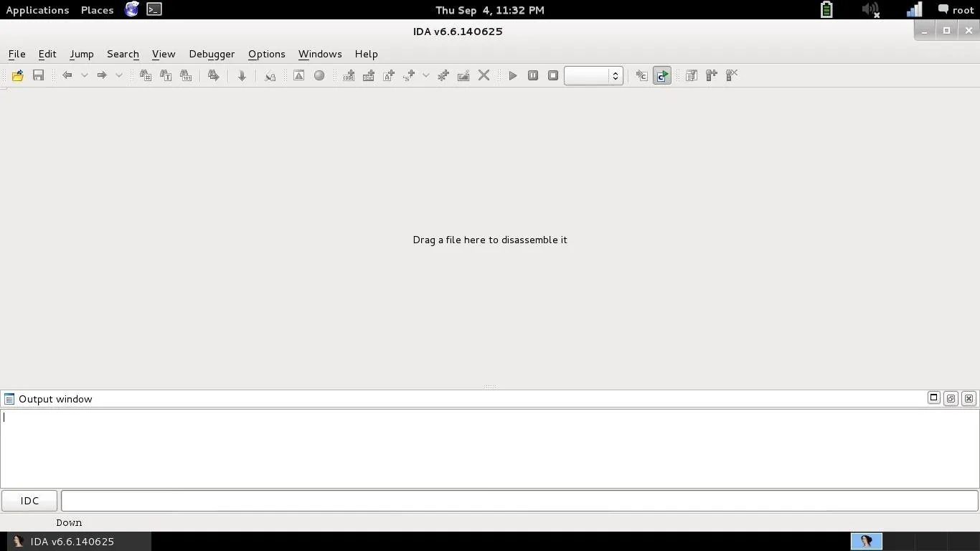Click the jump down arrow icon
The width and height of the screenshot is (980, 551).
coord(242,75)
